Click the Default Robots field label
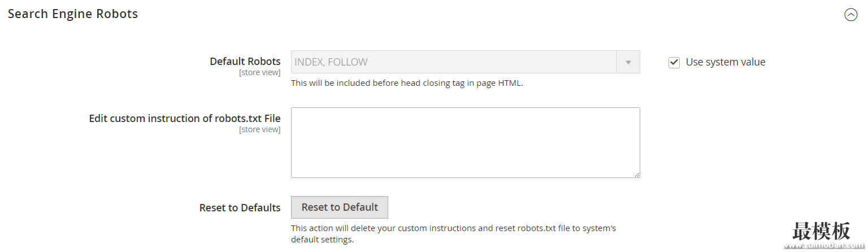This screenshot has width=868, height=252. pos(245,61)
